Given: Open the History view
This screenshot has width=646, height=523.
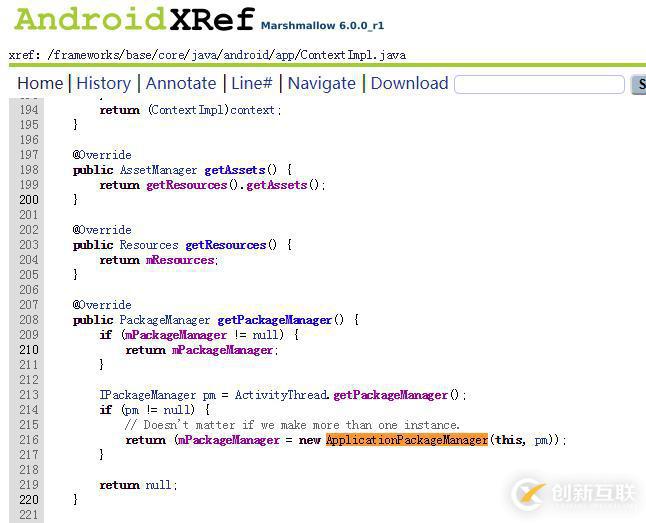Looking at the screenshot, I should coord(104,83).
